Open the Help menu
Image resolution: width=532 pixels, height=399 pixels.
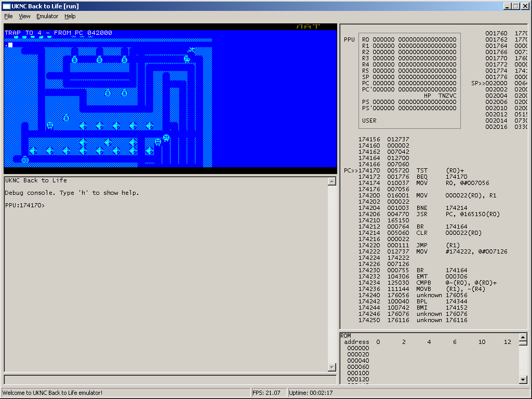pos(70,16)
